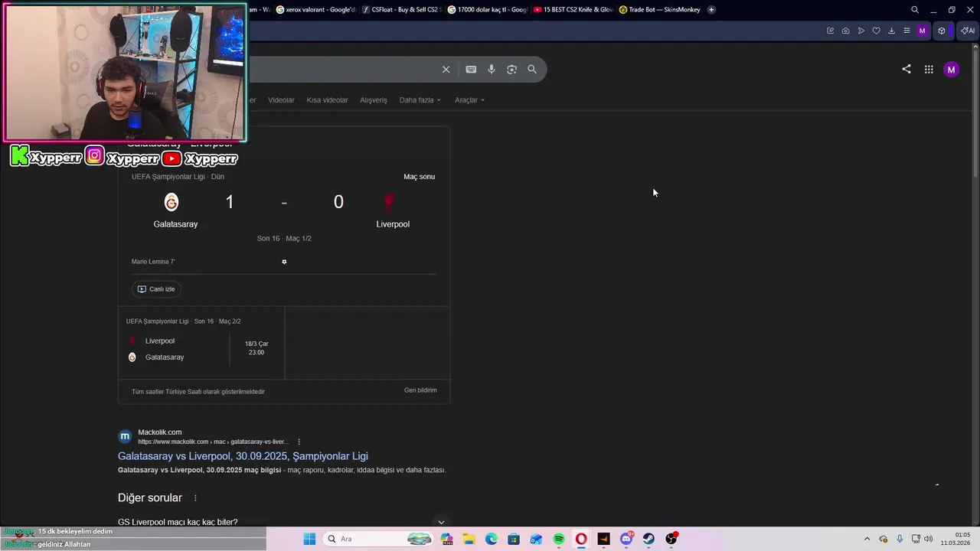Add a new browser tab
The height and width of the screenshot is (551, 980).
[711, 10]
